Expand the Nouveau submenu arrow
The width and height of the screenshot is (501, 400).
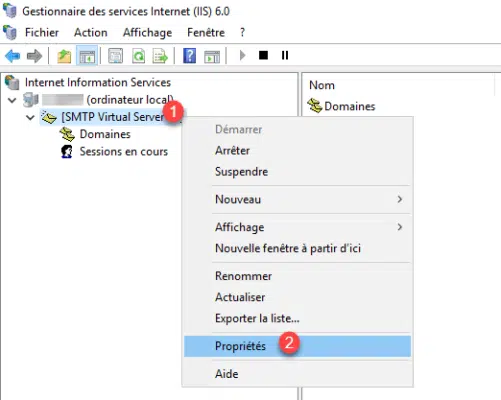[x=400, y=199]
